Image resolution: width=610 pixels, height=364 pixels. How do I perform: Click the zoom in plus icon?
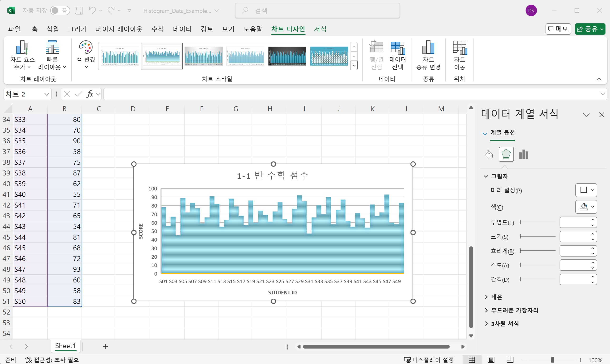(x=580, y=360)
